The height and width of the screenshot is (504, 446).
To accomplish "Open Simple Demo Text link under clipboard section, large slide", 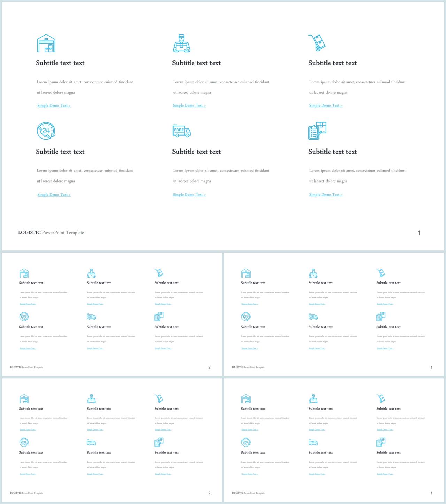I will coord(326,195).
